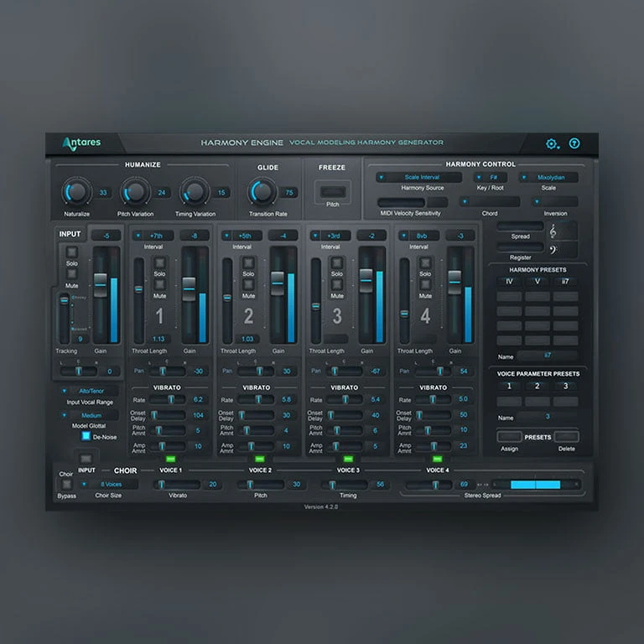Select voice parameter preset 3
The height and width of the screenshot is (644, 644).
click(565, 386)
